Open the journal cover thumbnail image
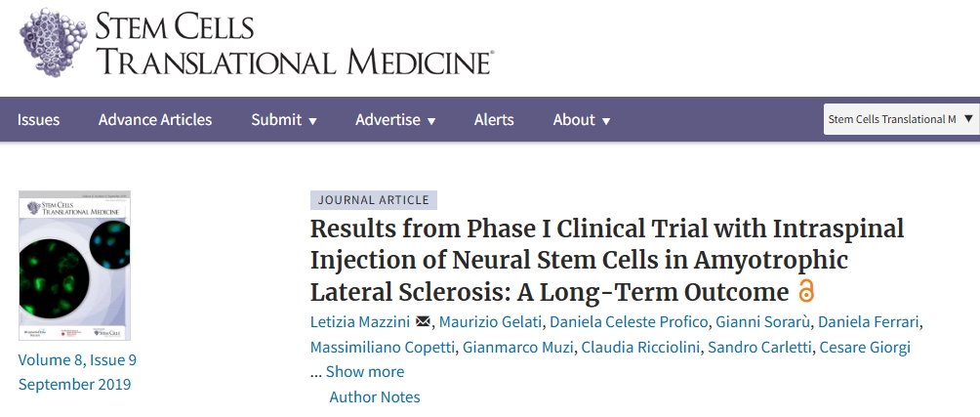This screenshot has height=417, width=980. 74,266
